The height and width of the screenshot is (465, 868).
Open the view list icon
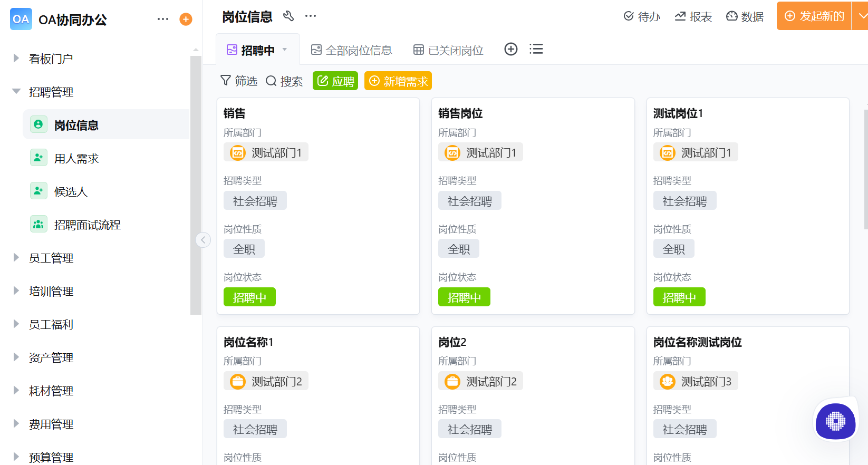[536, 49]
